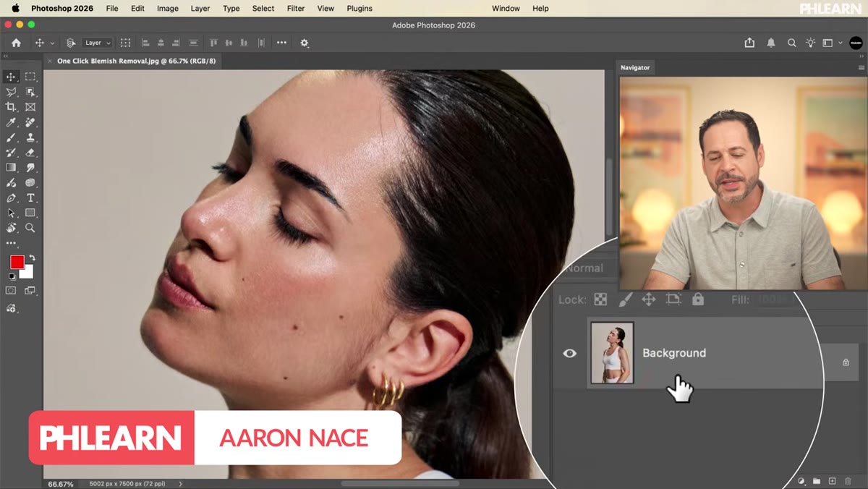Image resolution: width=868 pixels, height=489 pixels.
Task: Open the Filter menu
Action: 296,9
